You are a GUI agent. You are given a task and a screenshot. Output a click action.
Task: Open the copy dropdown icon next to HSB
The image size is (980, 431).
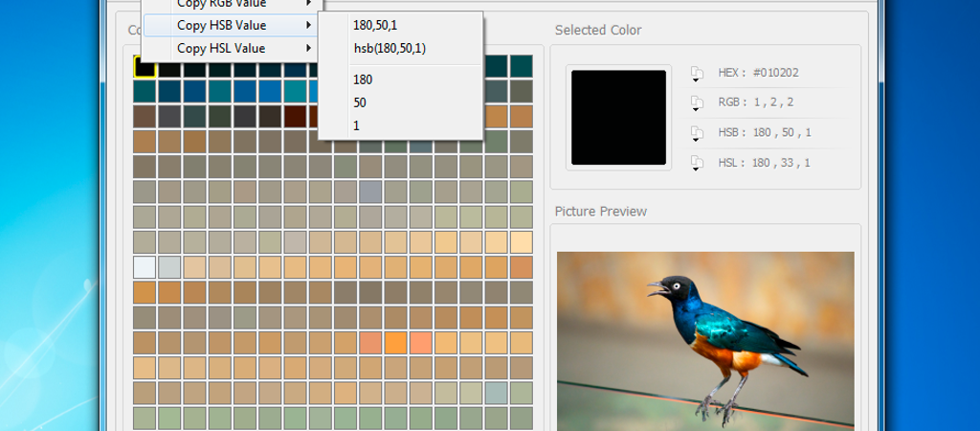coord(697,133)
